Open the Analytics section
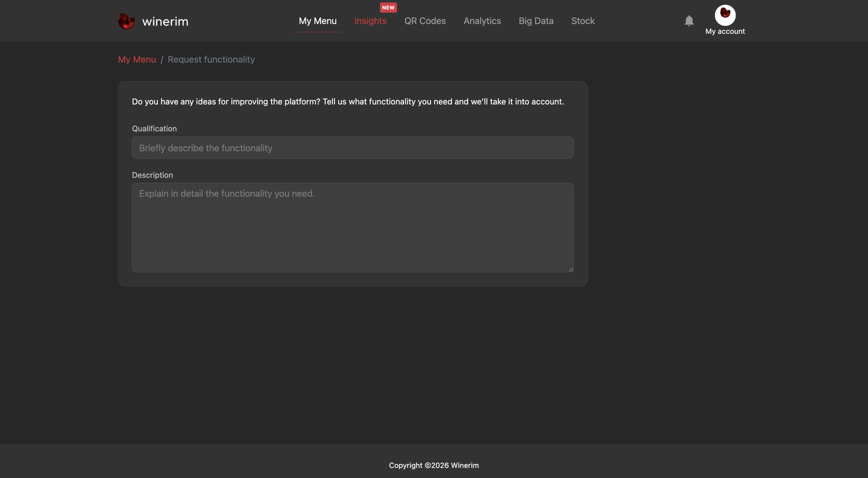 coord(482,21)
